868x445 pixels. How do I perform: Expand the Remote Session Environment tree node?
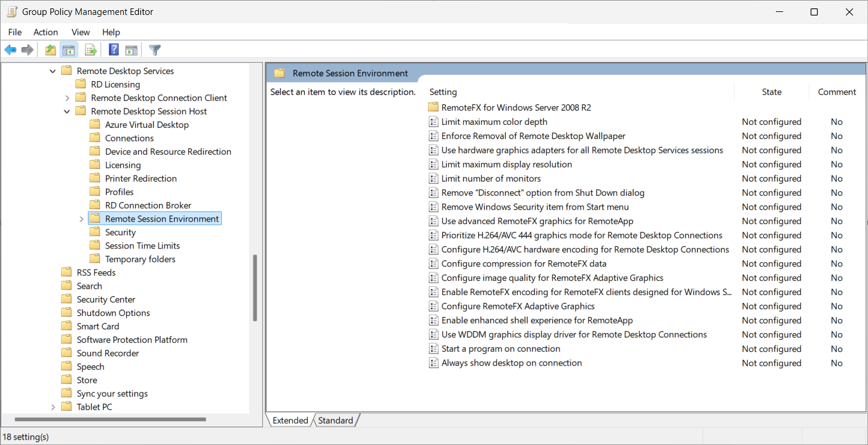coord(81,219)
